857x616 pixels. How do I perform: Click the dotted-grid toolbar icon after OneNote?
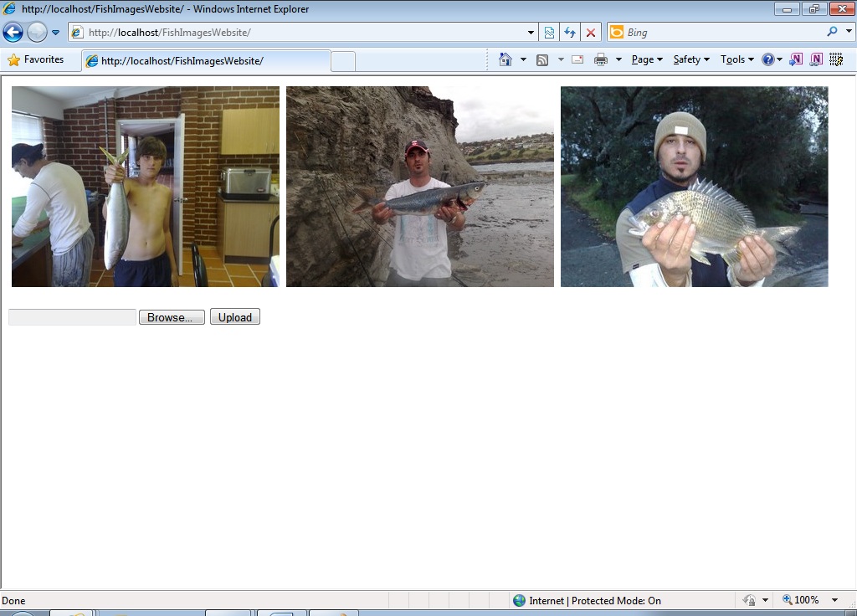click(x=836, y=59)
